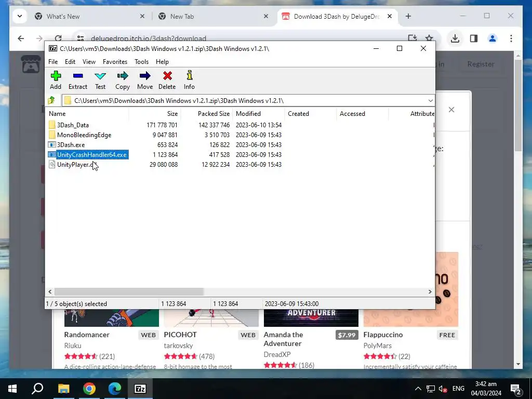Click size value 171 778 701
This screenshot has width=532, height=399.
click(x=162, y=125)
